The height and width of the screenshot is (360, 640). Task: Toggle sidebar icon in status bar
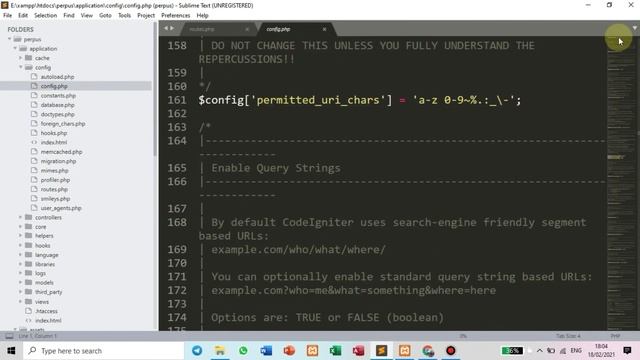point(9,336)
